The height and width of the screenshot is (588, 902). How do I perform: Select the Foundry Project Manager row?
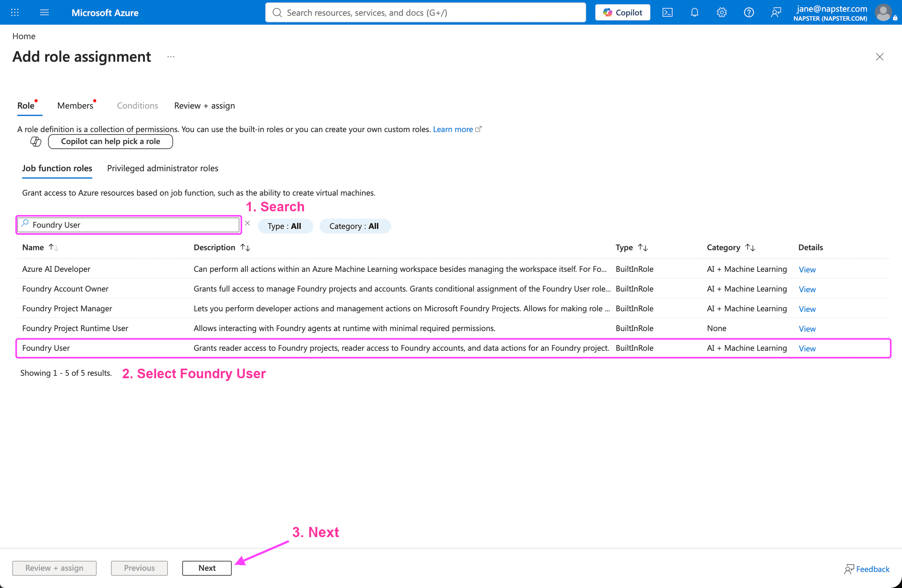click(x=453, y=309)
